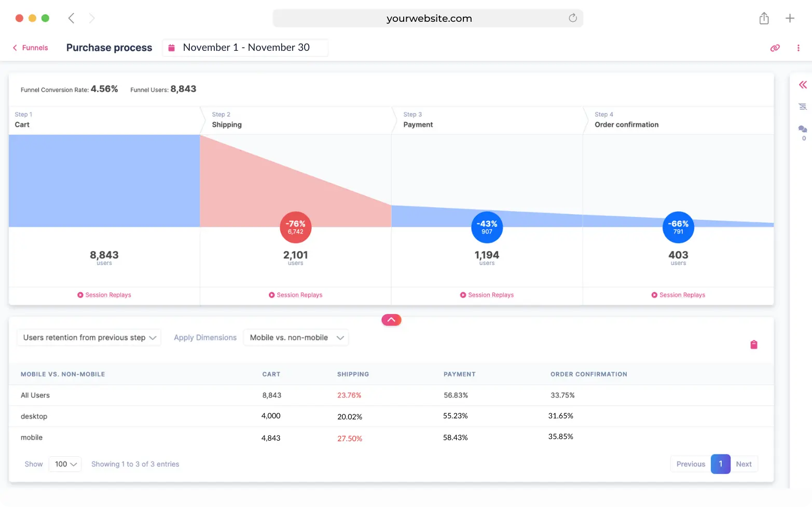Click the pink clipboard icon above the table

(x=754, y=345)
